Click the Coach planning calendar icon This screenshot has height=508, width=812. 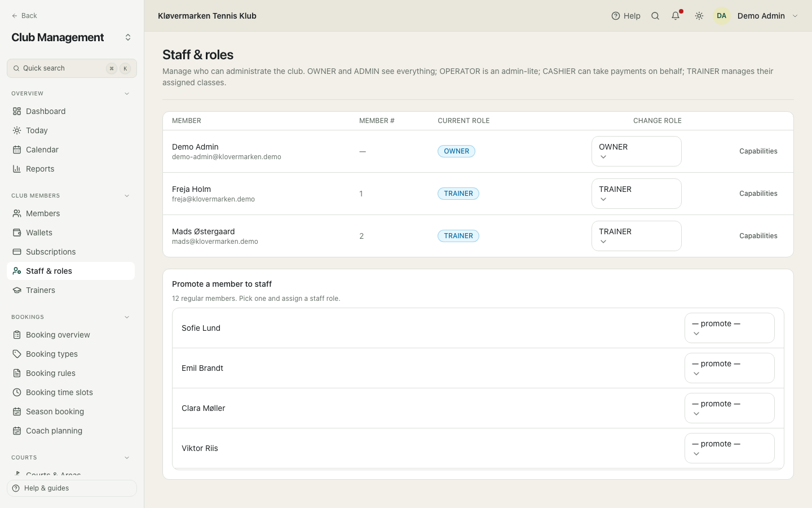click(x=17, y=431)
